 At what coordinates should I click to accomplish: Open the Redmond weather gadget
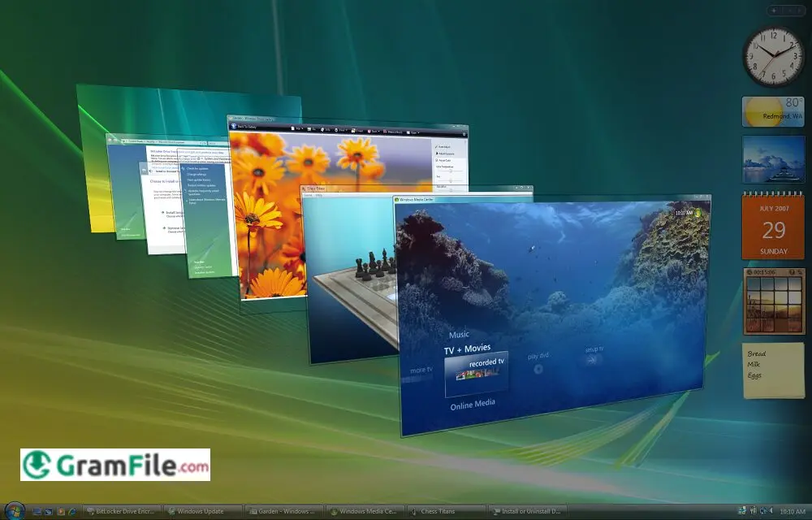[x=772, y=111]
